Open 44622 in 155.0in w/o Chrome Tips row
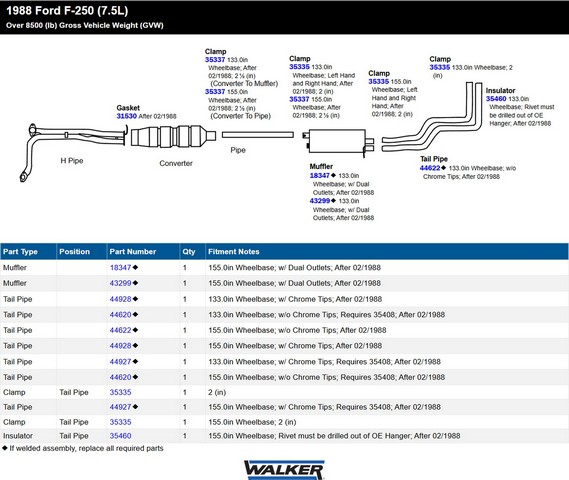The image size is (569, 480). pos(120,330)
